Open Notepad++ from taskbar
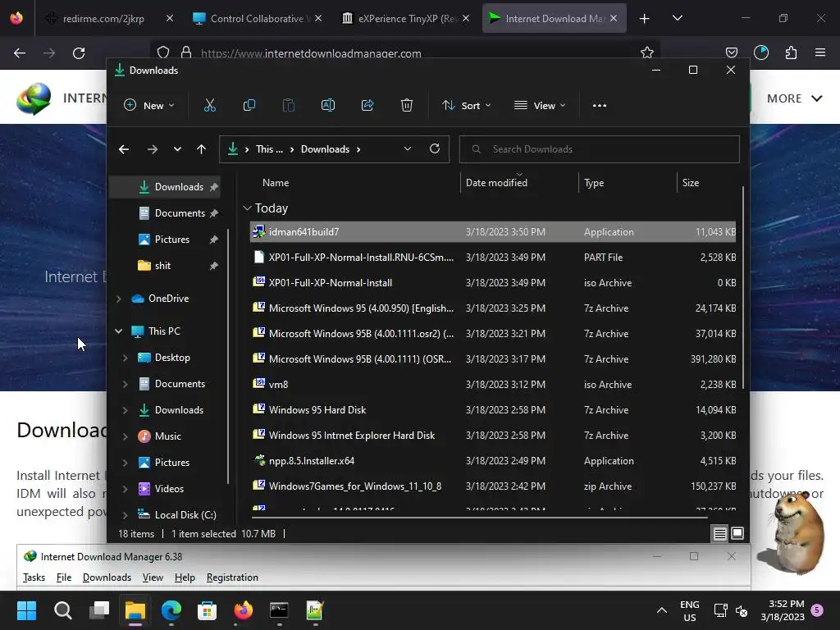Screen dimensions: 840x630 point(315,610)
